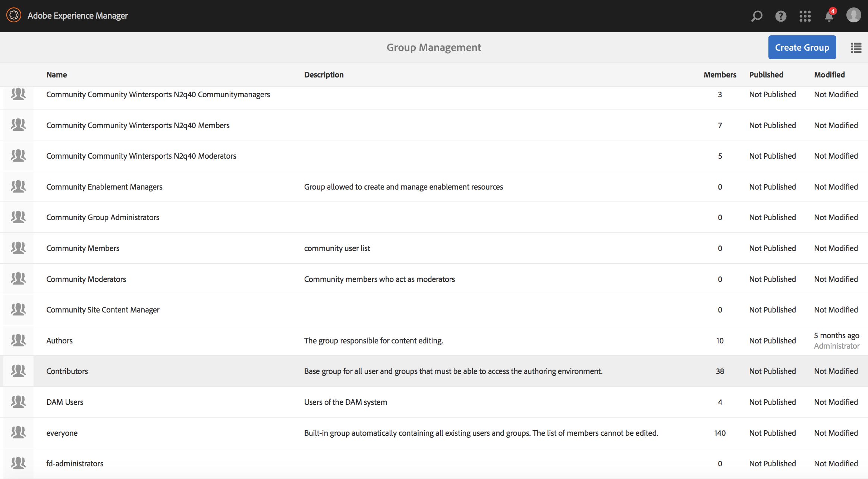Click the Adobe Experience Manager logo icon
This screenshot has height=479, width=868.
tap(14, 15)
